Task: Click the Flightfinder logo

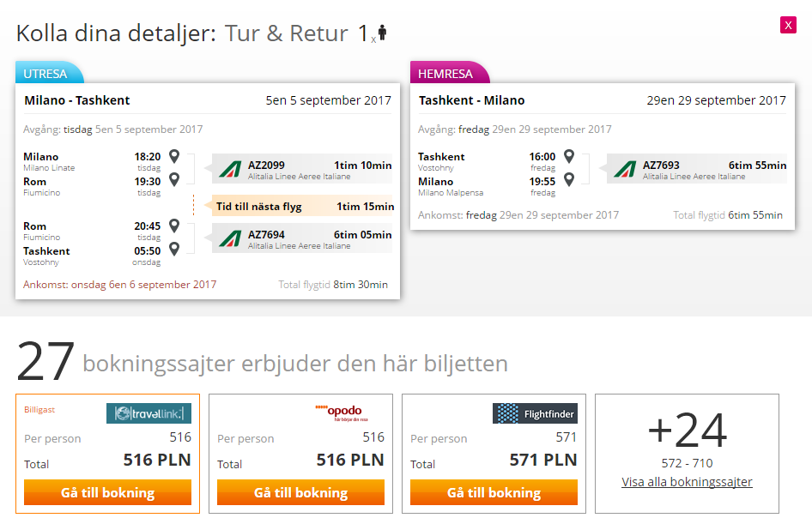Action: click(x=535, y=413)
